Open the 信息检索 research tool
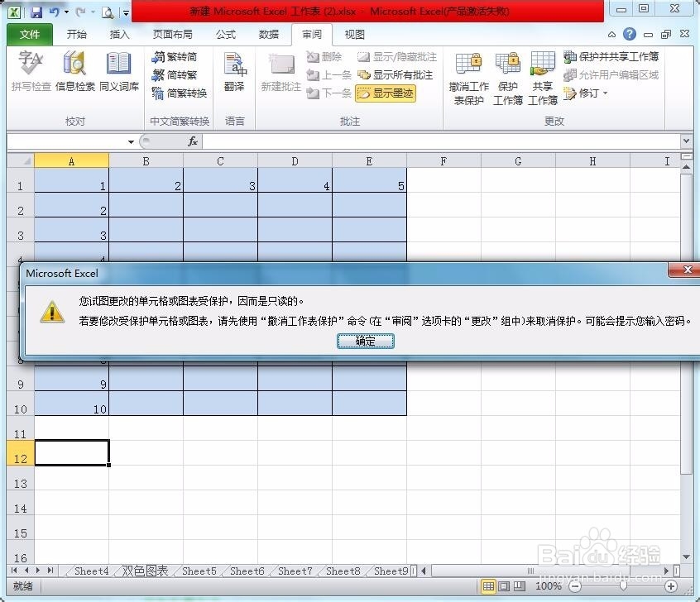 74,70
